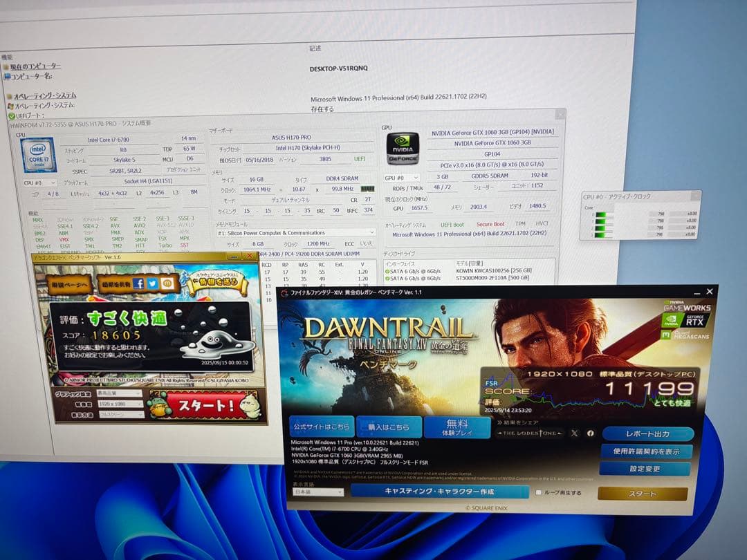This screenshot has height=560, width=747.
Task: Open THE LODESTONE link
Action: coord(529,433)
